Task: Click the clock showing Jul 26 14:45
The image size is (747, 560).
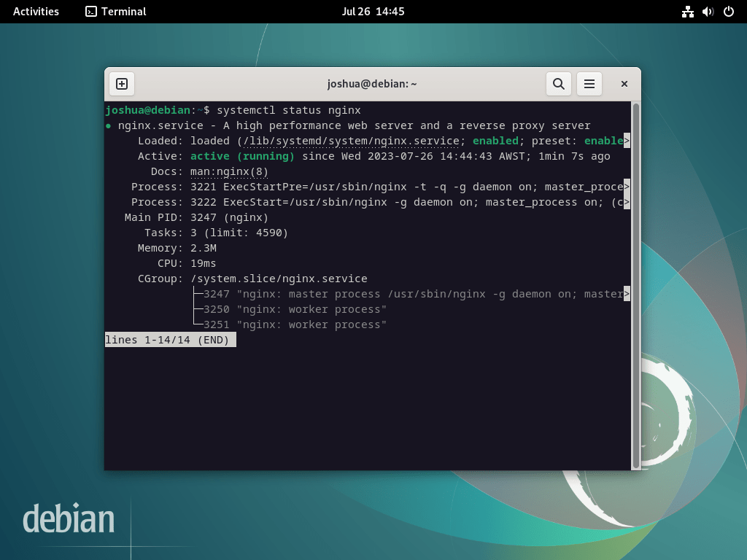Action: tap(373, 11)
